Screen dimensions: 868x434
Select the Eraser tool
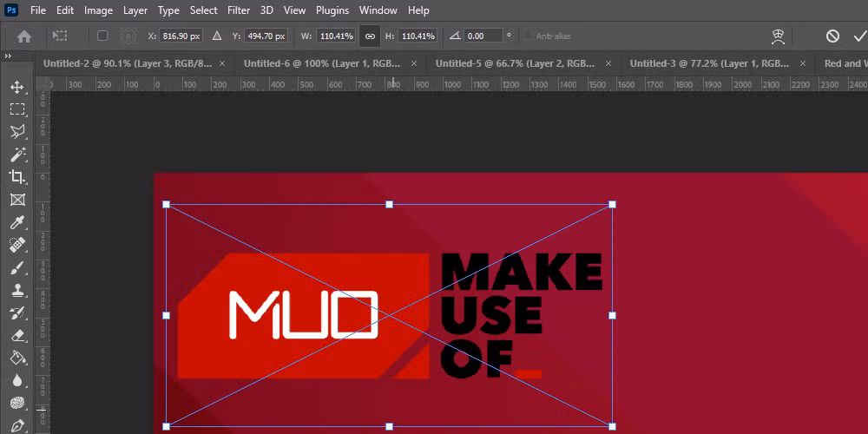(x=17, y=335)
